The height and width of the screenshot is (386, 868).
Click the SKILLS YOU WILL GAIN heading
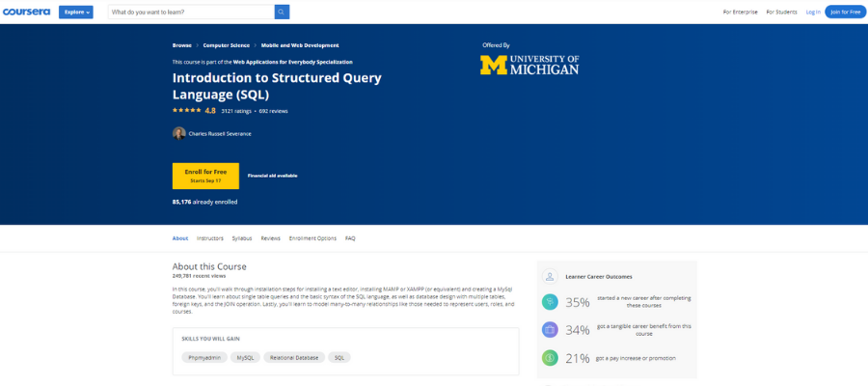pos(210,339)
